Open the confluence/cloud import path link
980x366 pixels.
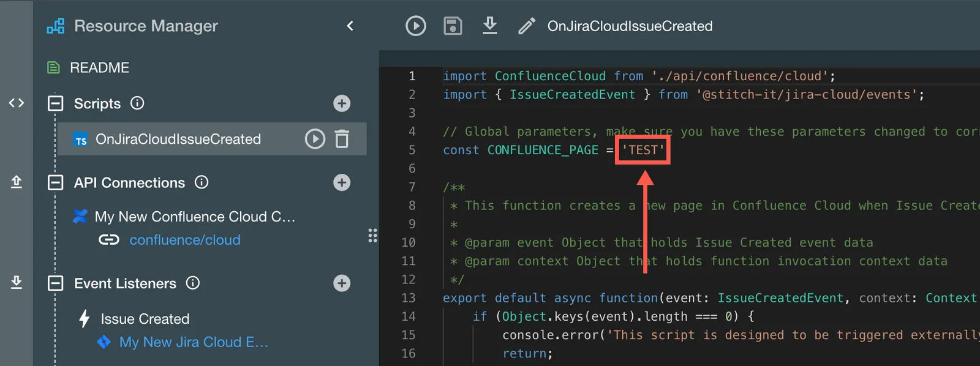185,240
